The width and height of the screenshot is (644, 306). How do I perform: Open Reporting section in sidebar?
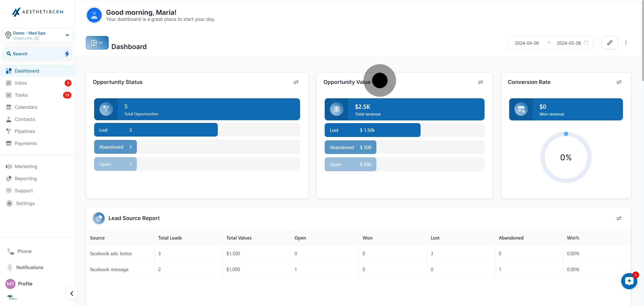(x=25, y=178)
